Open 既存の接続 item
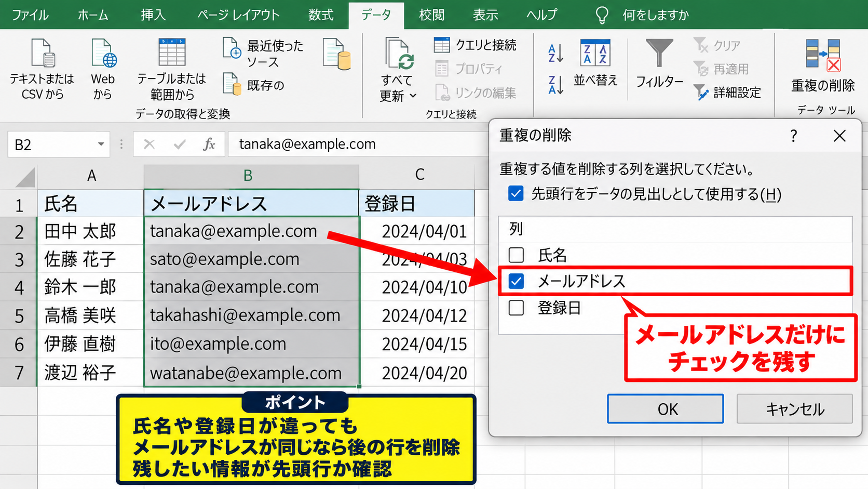This screenshot has width=868, height=489. click(x=254, y=85)
